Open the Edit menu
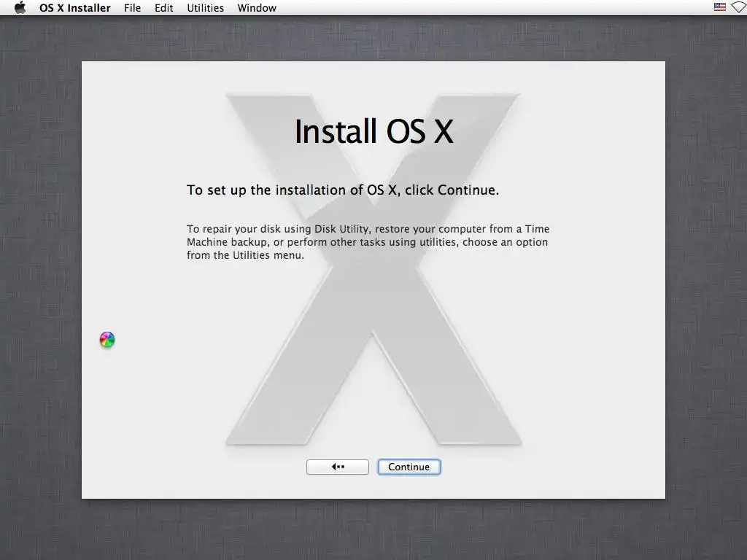Screen dimensions: 747x560 [164, 8]
